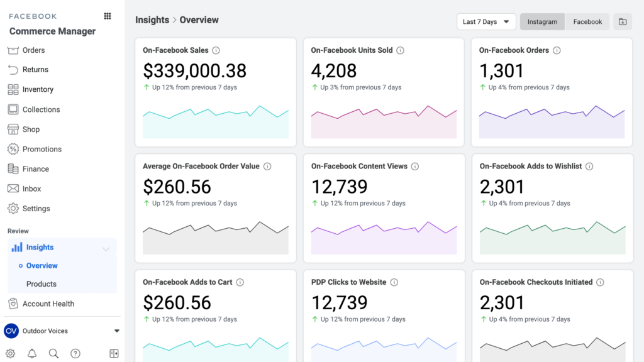
Task: Switch insights view to Instagram
Action: (x=542, y=22)
